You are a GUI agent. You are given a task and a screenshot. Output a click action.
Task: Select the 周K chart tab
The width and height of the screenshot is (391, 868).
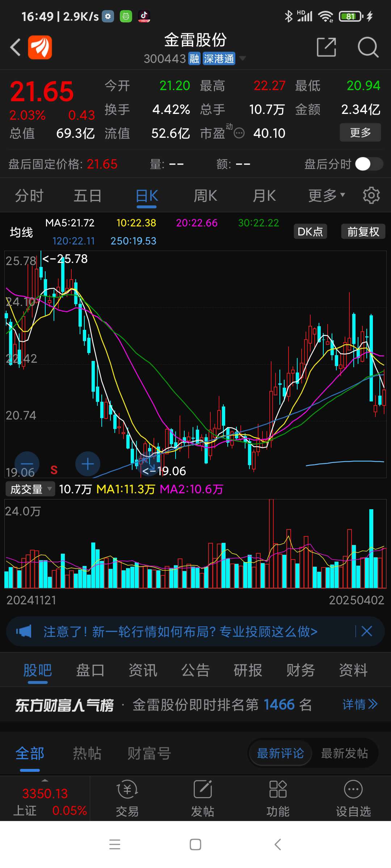click(x=205, y=196)
